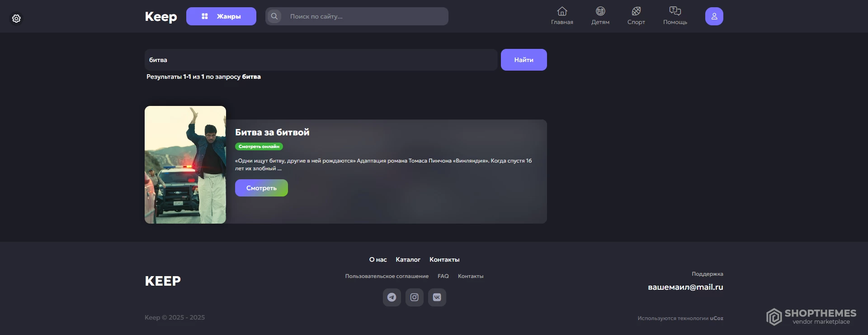Open the Детям kids section

click(x=600, y=16)
